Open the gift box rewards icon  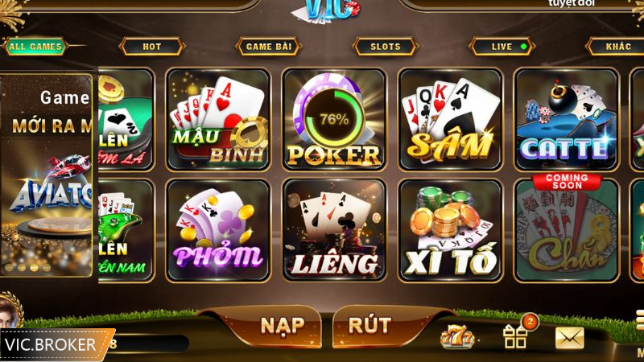516,336
